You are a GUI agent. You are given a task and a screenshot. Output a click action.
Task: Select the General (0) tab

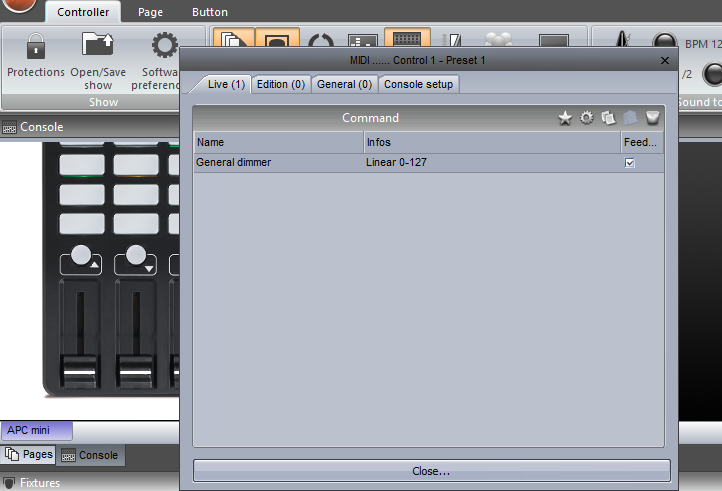tap(344, 85)
